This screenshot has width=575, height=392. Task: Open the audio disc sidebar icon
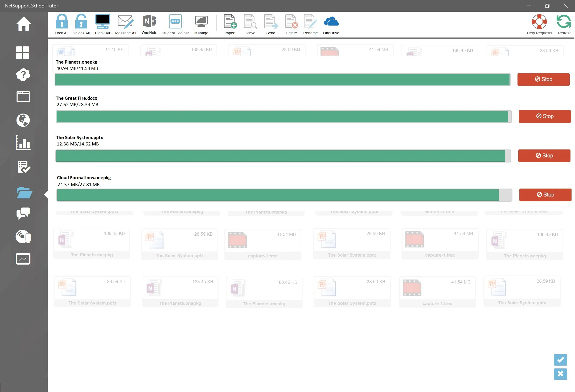[23, 237]
